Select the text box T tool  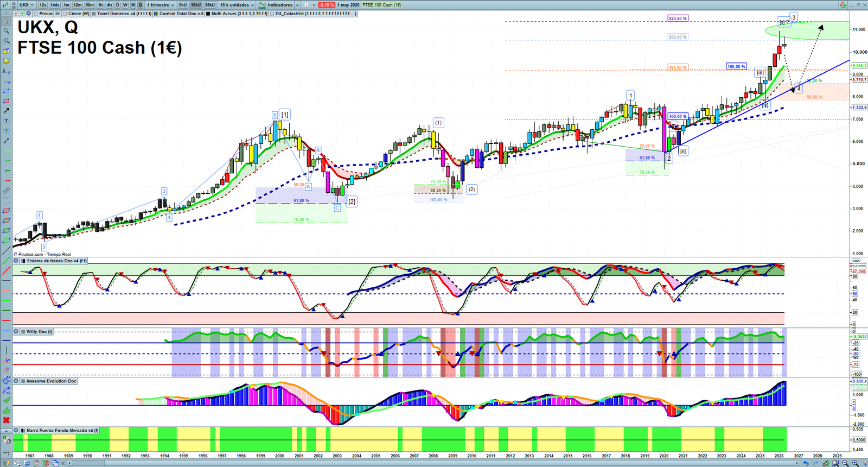[x=6, y=121]
